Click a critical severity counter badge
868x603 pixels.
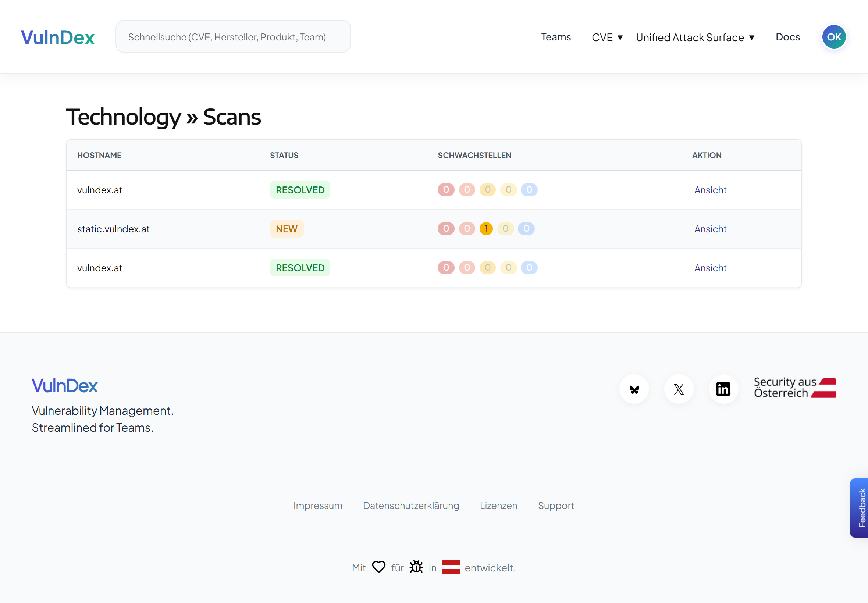pyautogui.click(x=446, y=190)
